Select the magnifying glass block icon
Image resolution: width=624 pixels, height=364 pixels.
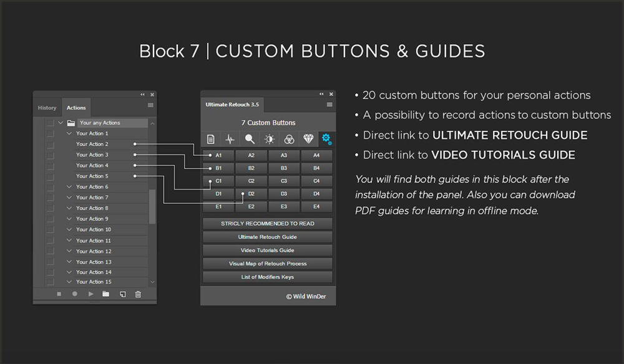click(250, 139)
